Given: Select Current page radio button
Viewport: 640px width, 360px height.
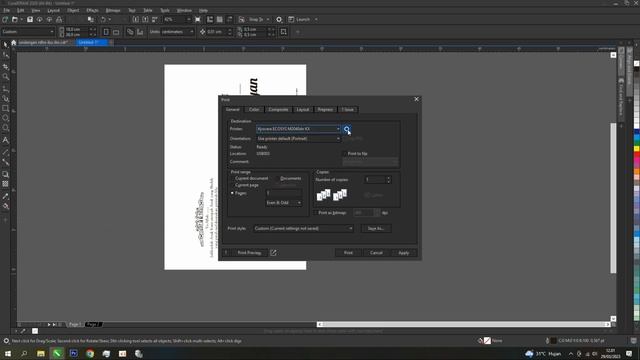Looking at the screenshot, I should [x=233, y=185].
